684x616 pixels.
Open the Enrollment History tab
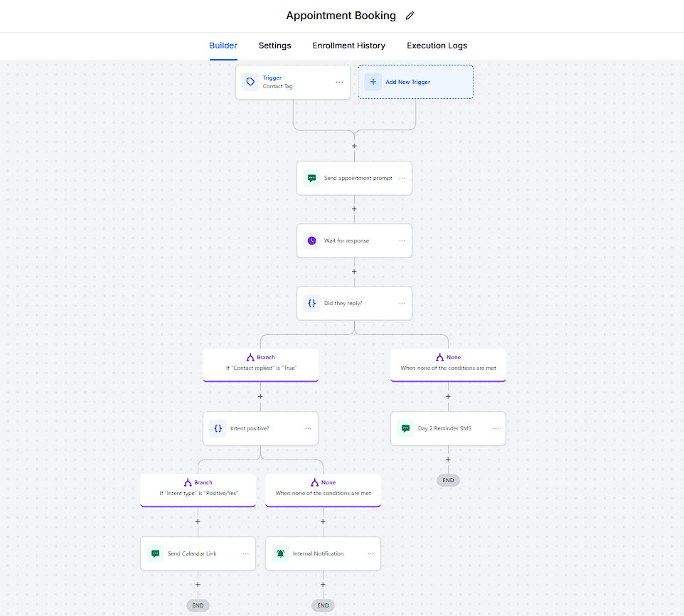click(348, 46)
